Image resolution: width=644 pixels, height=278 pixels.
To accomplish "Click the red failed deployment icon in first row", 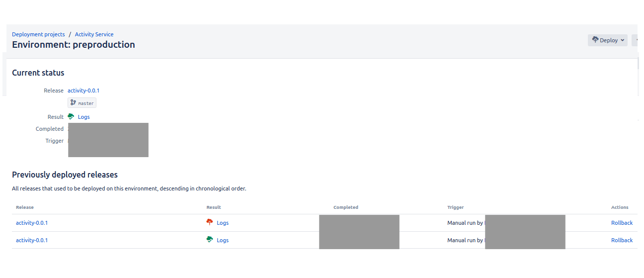I will (x=210, y=222).
